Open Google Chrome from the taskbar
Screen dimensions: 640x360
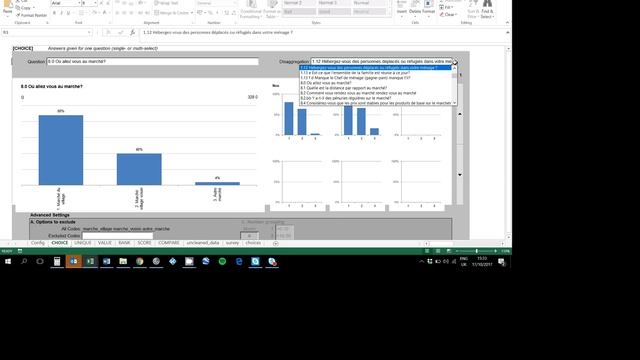click(x=140, y=261)
